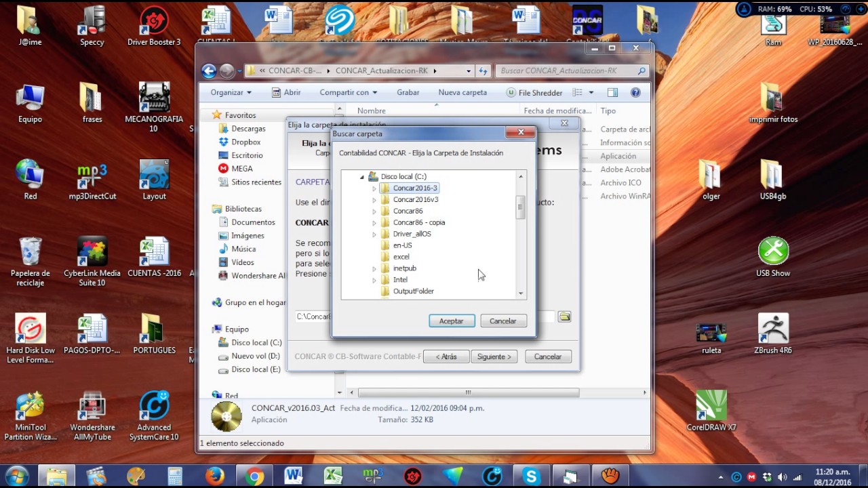Select the USB Show desktop icon
The image size is (868, 488).
[773, 257]
